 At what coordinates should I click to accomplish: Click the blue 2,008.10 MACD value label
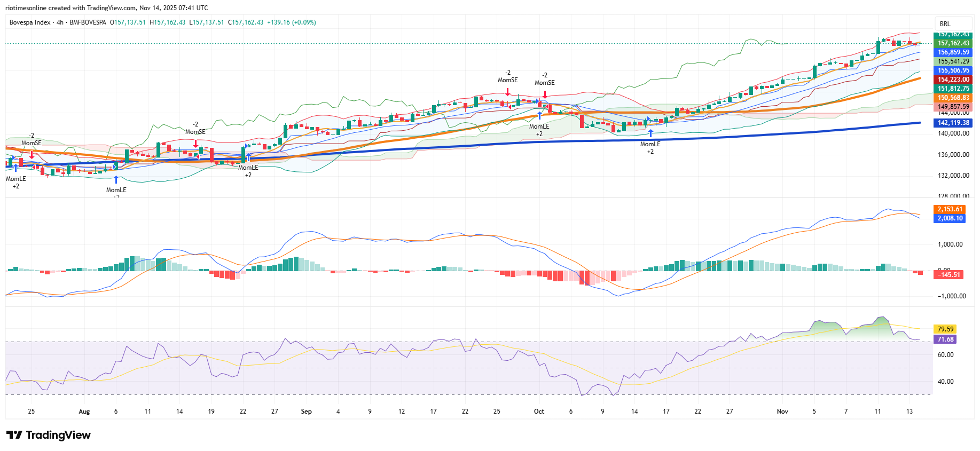950,218
